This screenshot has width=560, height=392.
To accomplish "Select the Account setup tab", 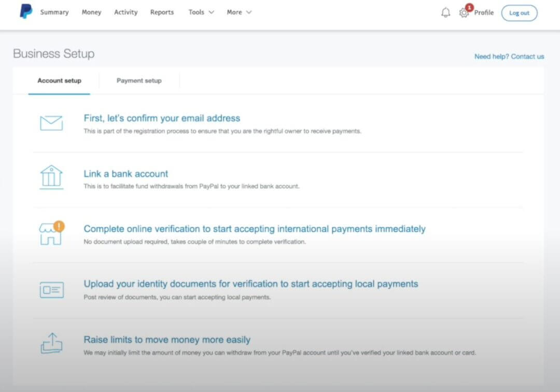I will pos(59,81).
